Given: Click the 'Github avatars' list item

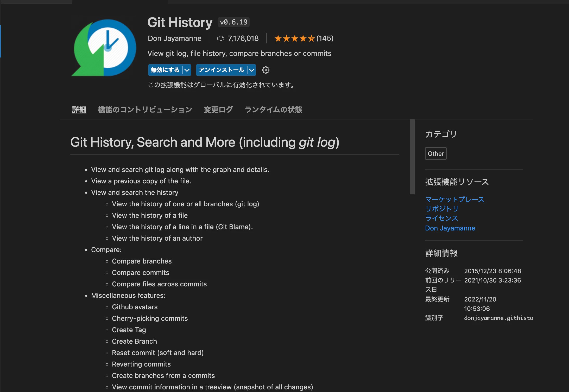Looking at the screenshot, I should [135, 307].
